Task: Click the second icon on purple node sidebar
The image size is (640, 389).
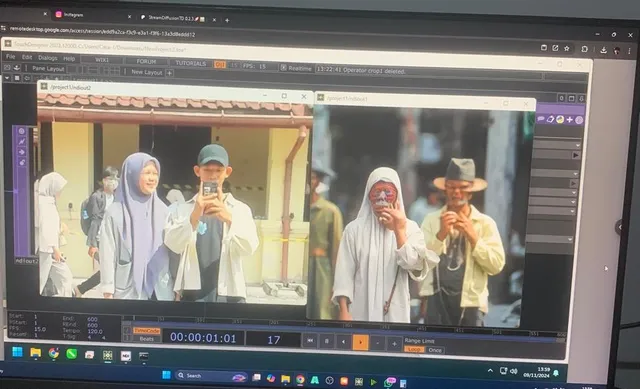Action: (22, 142)
